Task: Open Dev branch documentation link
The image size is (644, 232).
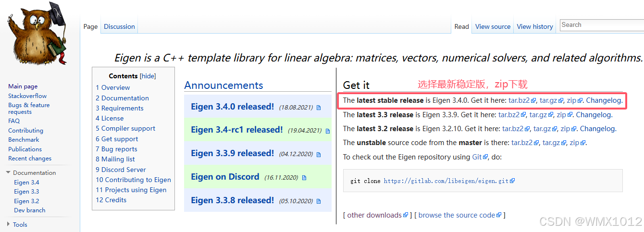Action: [x=29, y=210]
